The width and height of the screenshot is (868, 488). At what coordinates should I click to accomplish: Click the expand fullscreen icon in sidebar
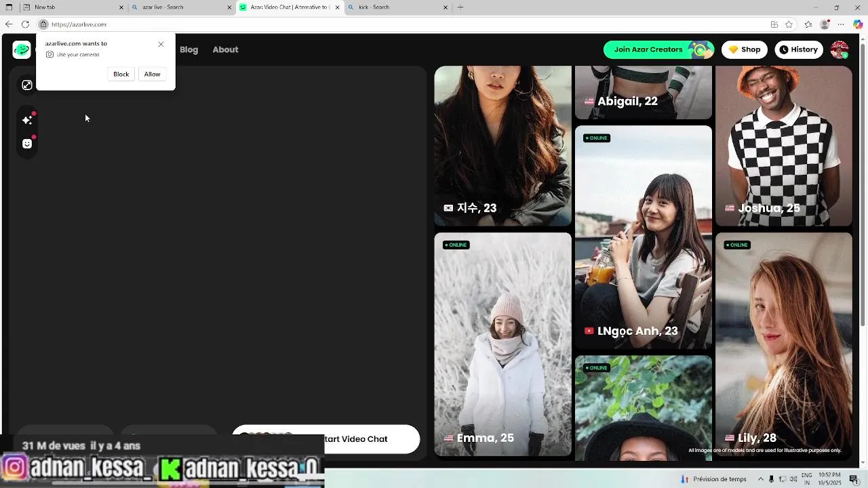[27, 85]
